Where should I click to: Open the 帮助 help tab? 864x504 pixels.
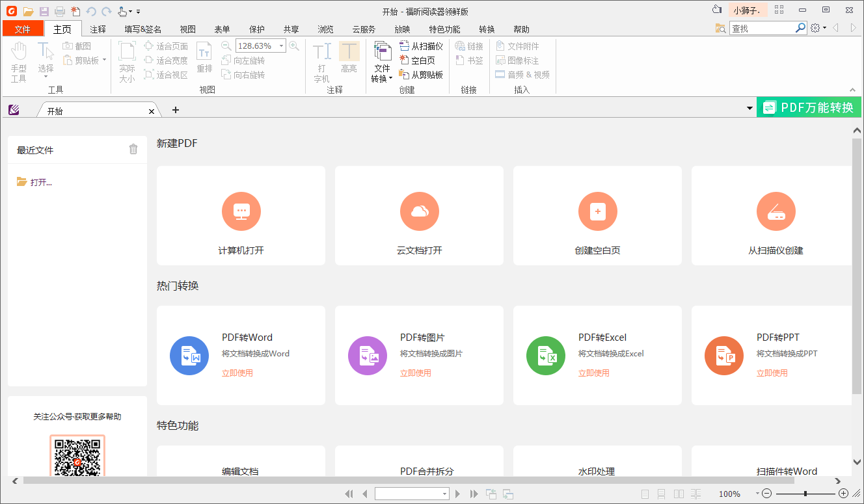click(521, 29)
